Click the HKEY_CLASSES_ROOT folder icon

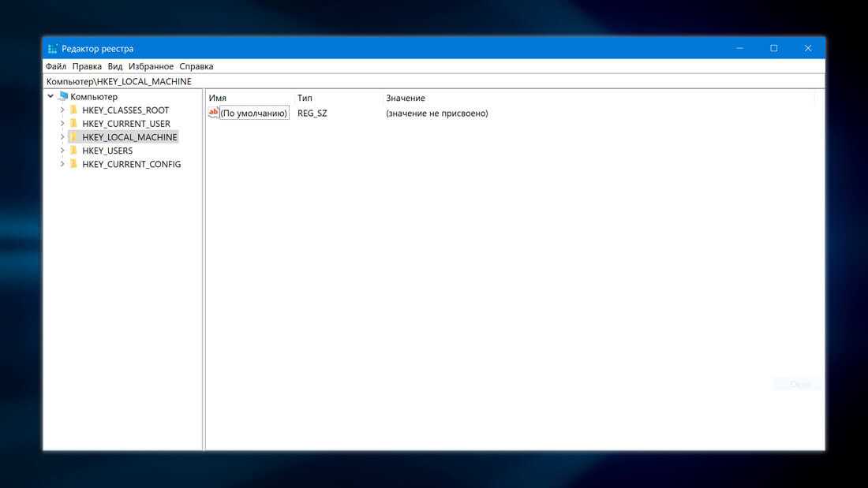pos(74,110)
